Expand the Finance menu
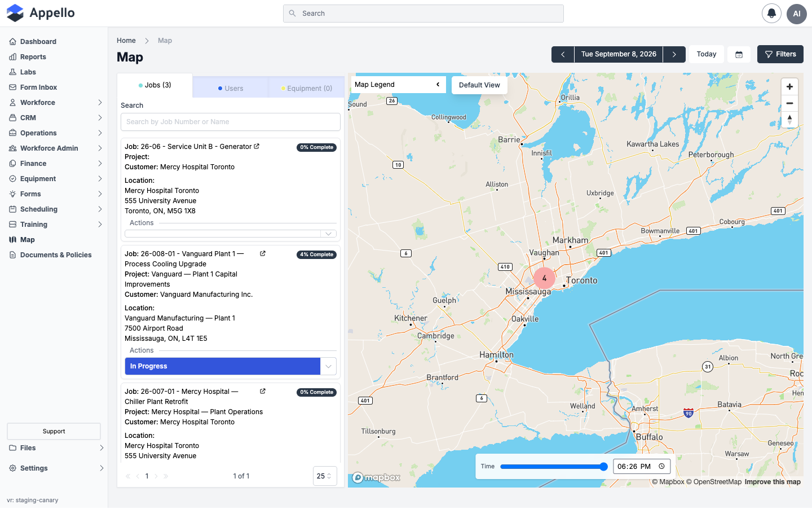Screen dimensions: 812x518 point(54,164)
